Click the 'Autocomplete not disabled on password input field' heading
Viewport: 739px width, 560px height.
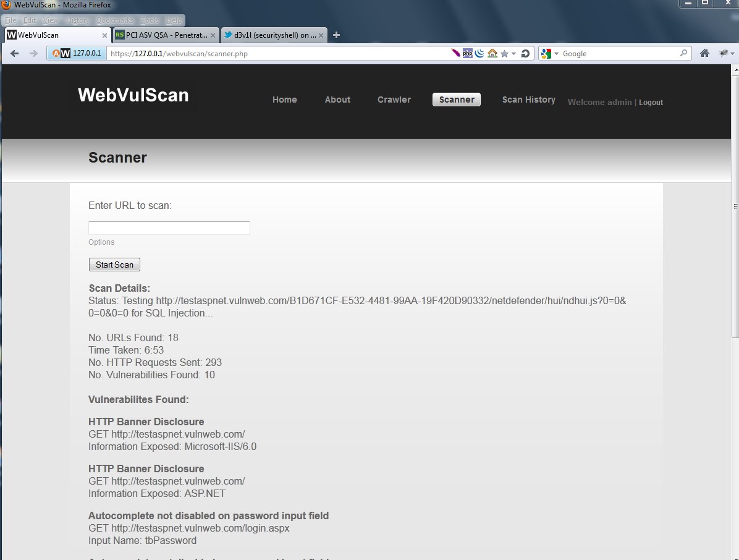[208, 515]
